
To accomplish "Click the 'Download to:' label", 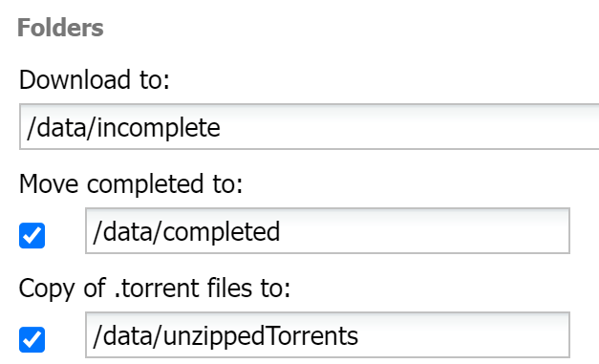I will 95,79.
